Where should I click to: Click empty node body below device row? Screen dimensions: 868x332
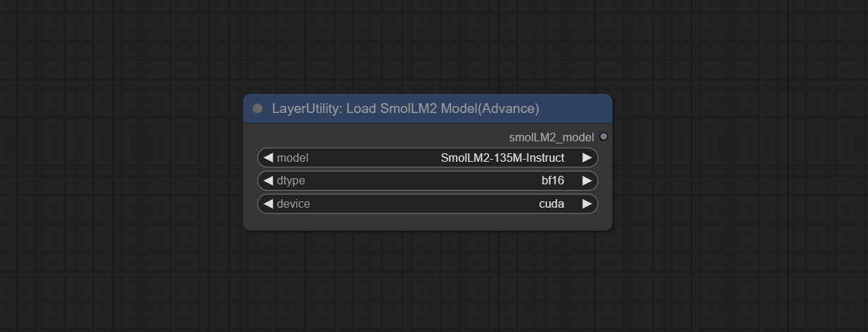tap(428, 222)
